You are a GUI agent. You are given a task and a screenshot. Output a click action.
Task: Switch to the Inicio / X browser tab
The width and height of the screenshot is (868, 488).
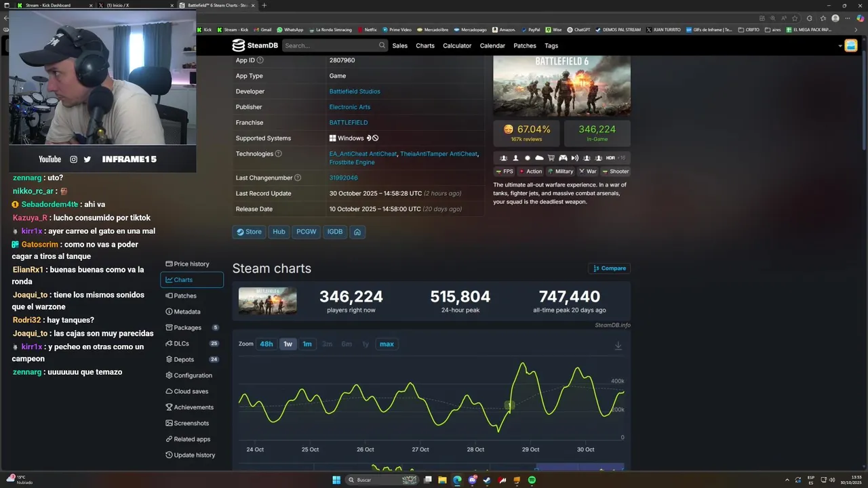[x=134, y=5]
